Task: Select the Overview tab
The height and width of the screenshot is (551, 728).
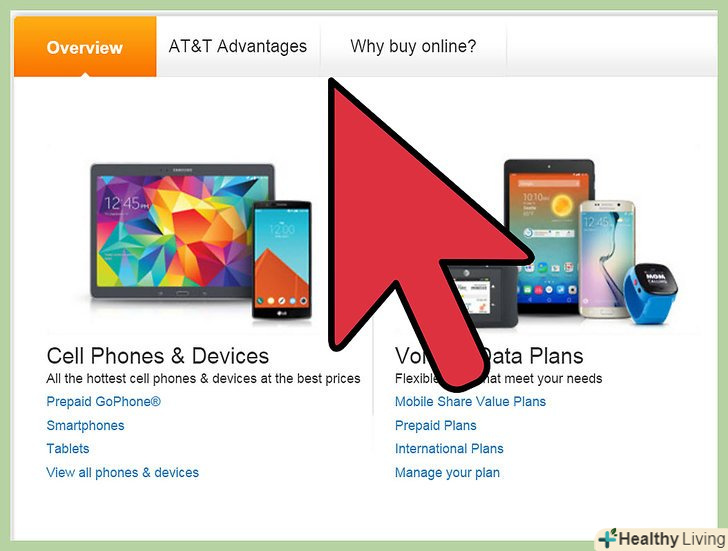Action: 85,46
